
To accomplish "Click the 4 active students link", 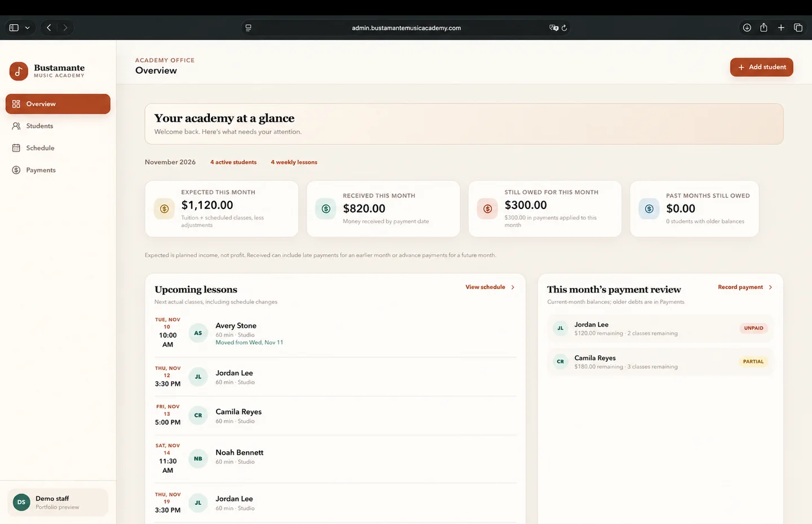I will pyautogui.click(x=233, y=162).
